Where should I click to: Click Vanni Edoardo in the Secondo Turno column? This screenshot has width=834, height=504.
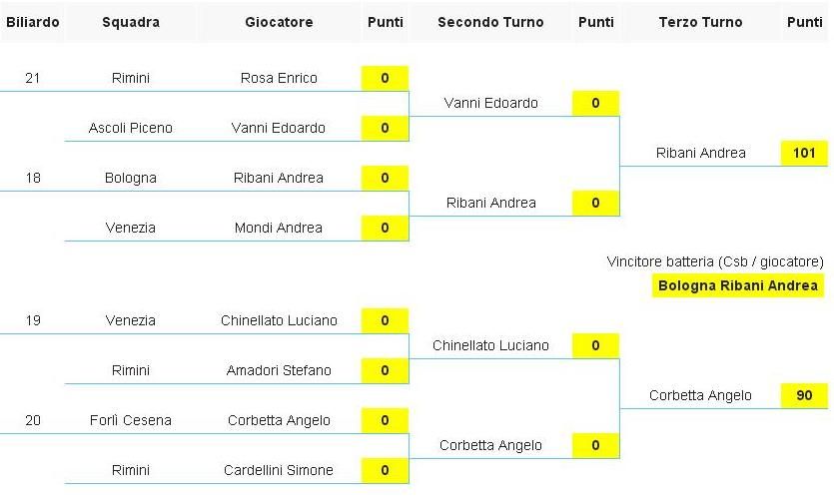coord(490,103)
